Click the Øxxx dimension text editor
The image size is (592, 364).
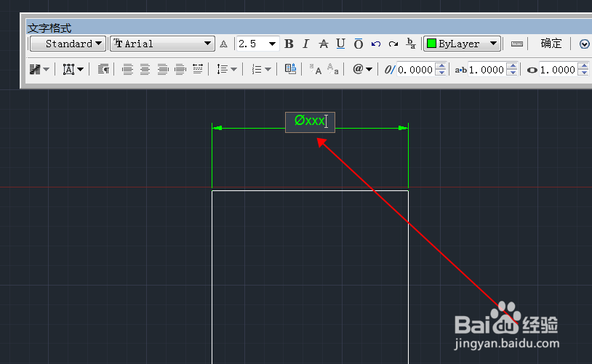point(310,122)
